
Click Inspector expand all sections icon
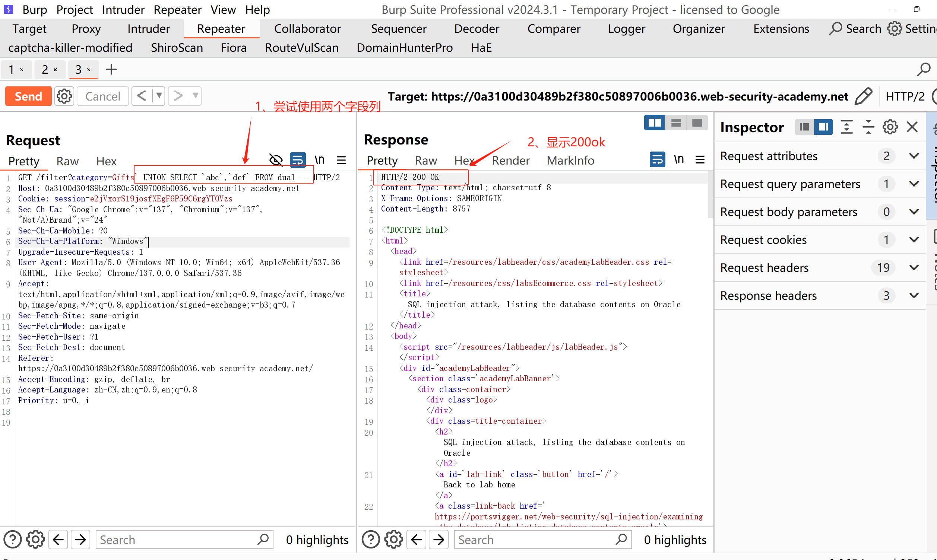click(x=847, y=127)
